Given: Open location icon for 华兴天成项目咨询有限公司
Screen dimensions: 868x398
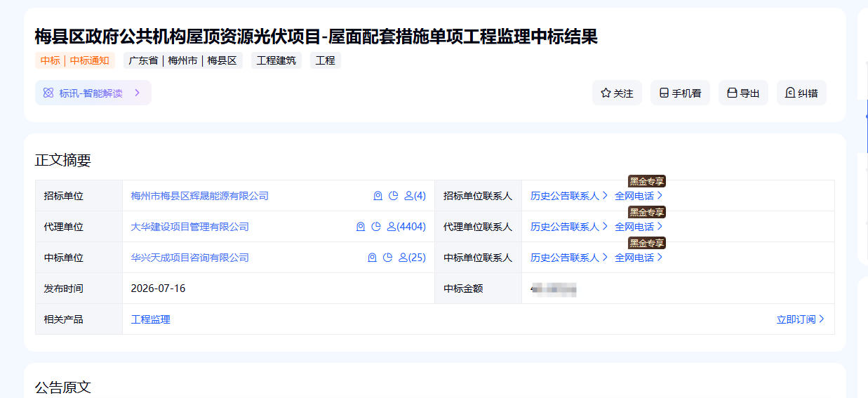Looking at the screenshot, I should [x=372, y=258].
